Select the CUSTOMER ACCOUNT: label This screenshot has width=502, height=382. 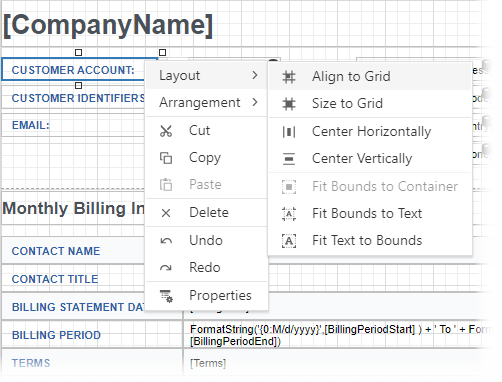point(73,70)
